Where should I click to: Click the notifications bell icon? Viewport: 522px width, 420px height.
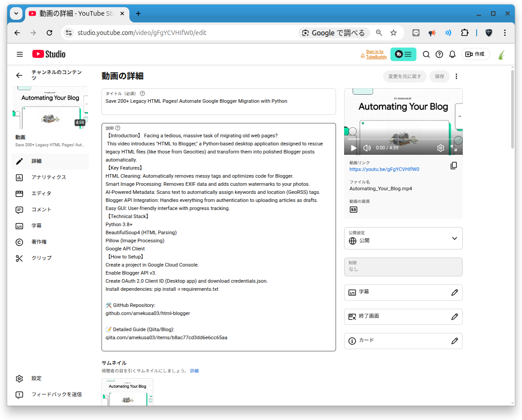coord(452,54)
